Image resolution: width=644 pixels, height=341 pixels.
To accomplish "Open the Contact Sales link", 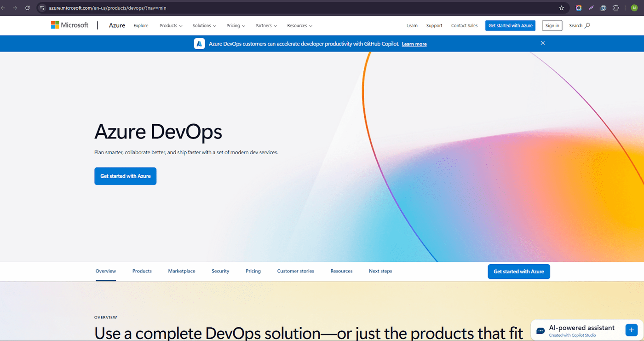I will pos(464,26).
